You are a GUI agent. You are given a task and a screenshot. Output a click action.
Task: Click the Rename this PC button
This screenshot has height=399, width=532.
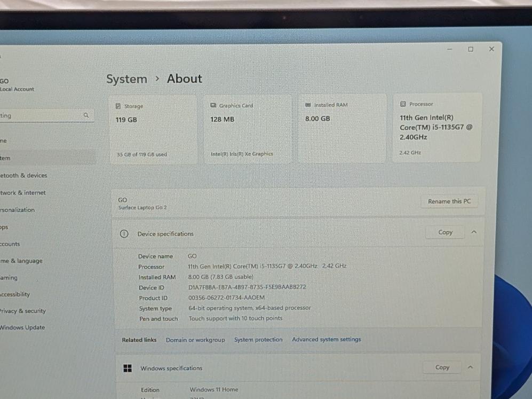coord(449,201)
